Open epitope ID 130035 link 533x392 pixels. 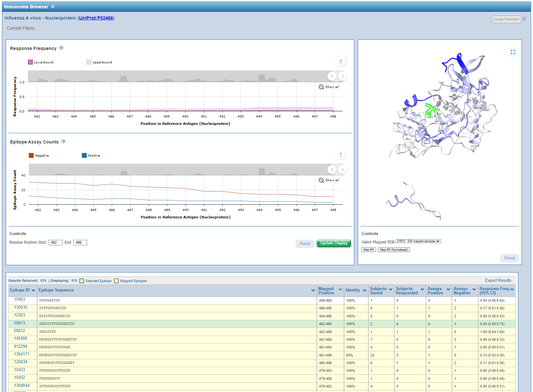(20, 307)
